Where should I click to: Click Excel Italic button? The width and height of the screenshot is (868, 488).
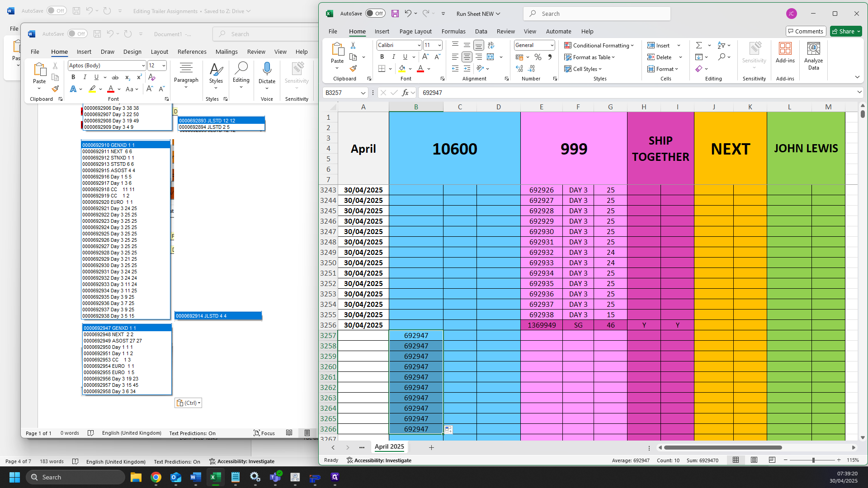394,57
